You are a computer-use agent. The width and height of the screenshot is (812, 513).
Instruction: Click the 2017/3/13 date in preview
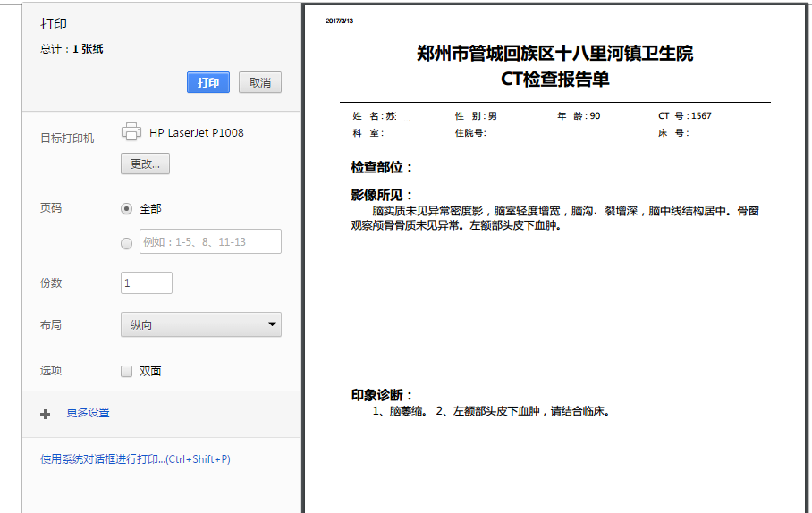coord(340,20)
